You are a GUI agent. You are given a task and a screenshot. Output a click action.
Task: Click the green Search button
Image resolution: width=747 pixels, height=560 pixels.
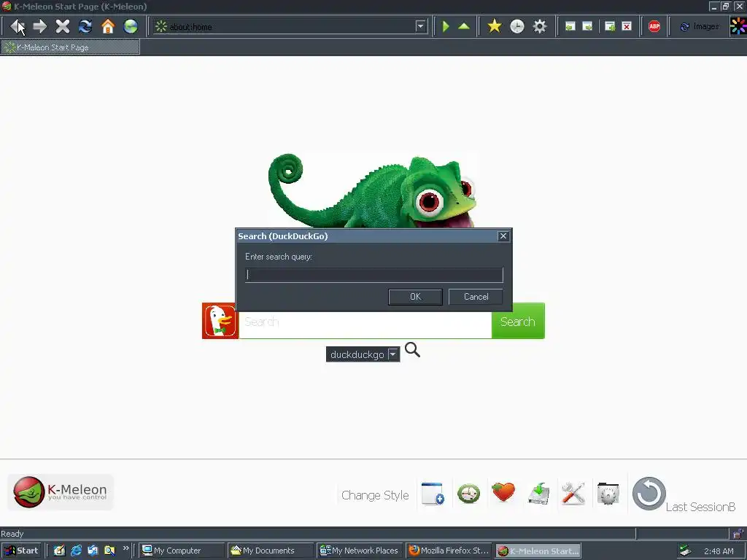point(518,322)
